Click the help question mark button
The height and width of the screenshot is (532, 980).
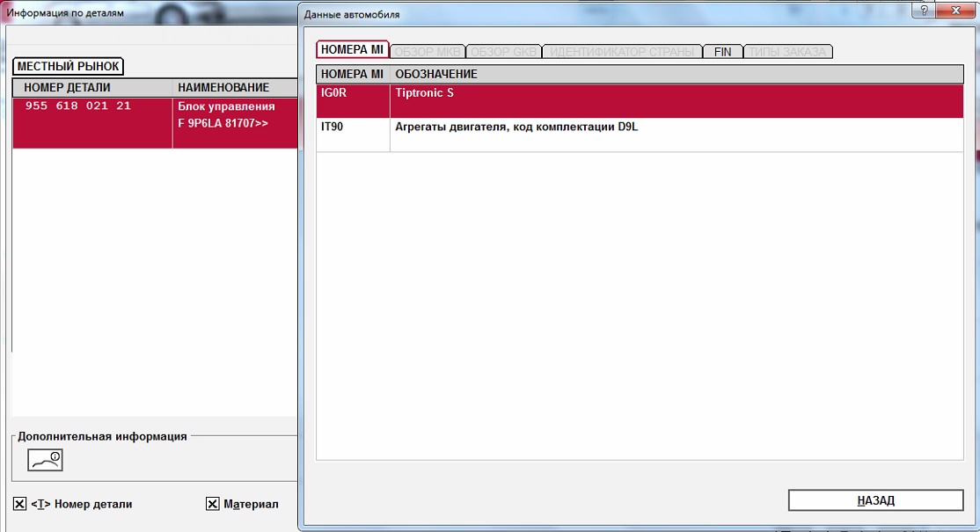coord(924,11)
